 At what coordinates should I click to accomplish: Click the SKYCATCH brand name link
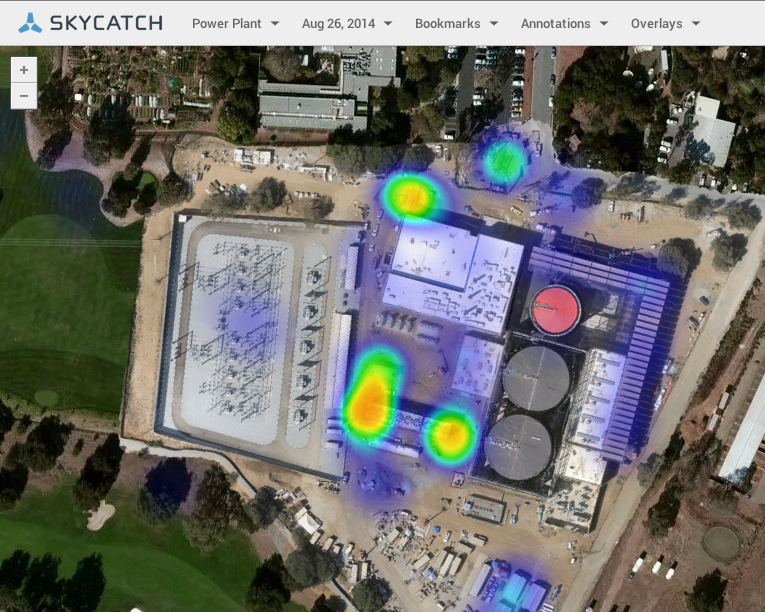pos(106,23)
